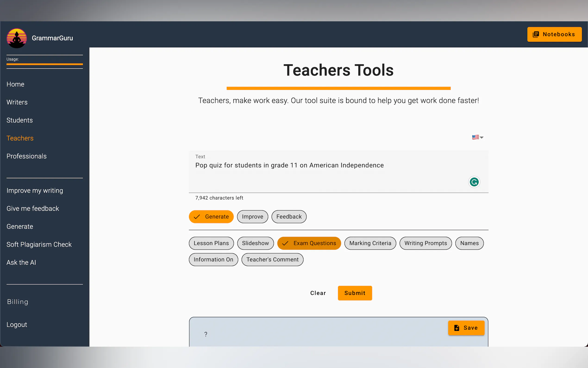Click the Save file icon

pyautogui.click(x=457, y=328)
